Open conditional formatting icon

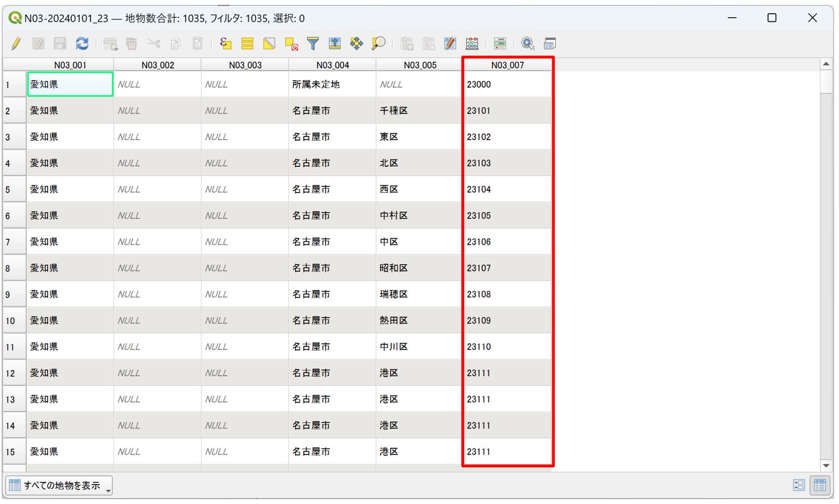[x=500, y=44]
